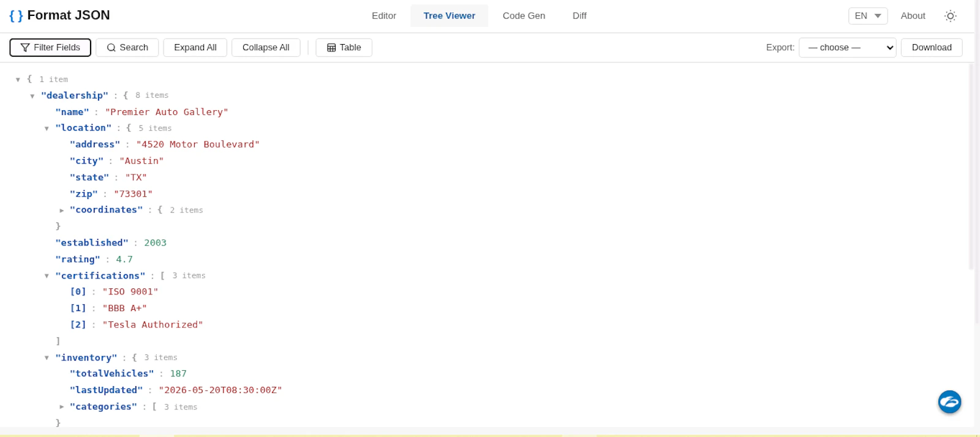
Task: Click the "state" key
Action: coord(89,177)
